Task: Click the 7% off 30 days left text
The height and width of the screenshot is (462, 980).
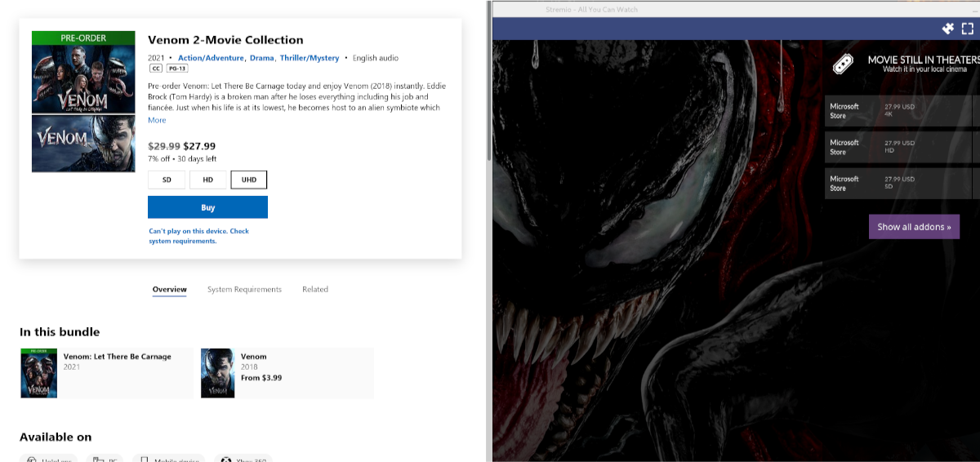Action: [x=182, y=159]
